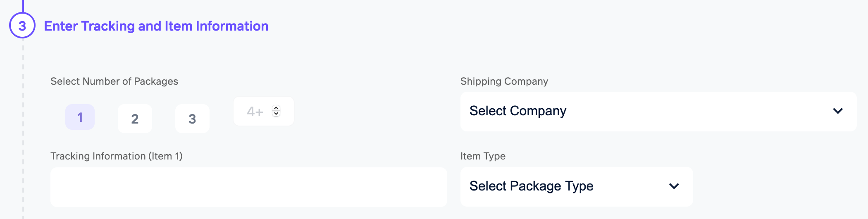Pick 3 as number of packages
Viewport: 868px width, 219px height.
pos(192,119)
